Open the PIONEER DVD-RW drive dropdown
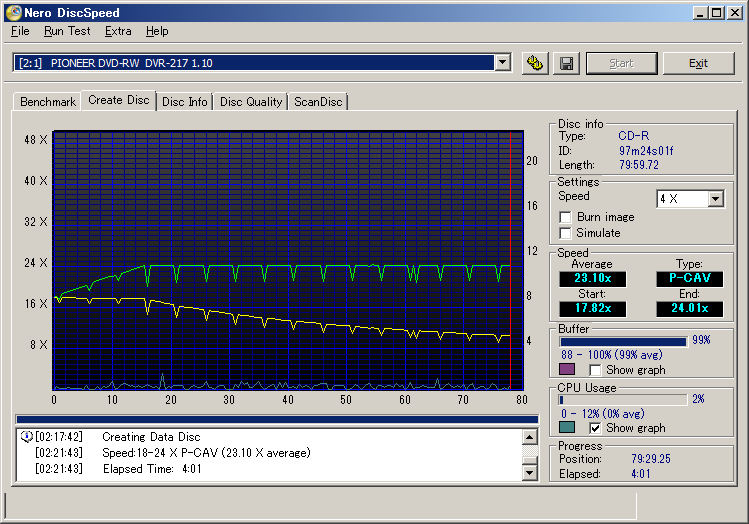This screenshot has height=524, width=749. click(x=502, y=63)
